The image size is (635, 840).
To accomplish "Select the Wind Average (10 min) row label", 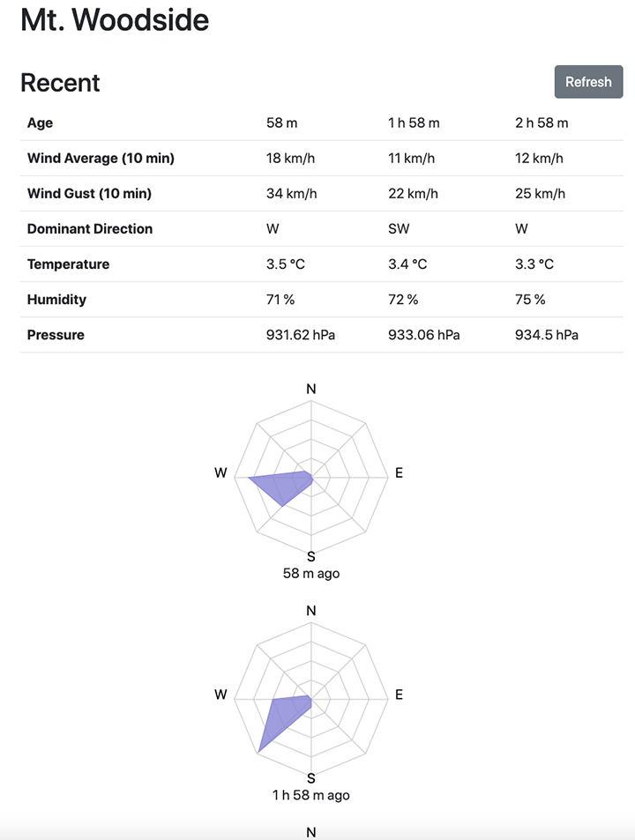I will click(x=101, y=159).
